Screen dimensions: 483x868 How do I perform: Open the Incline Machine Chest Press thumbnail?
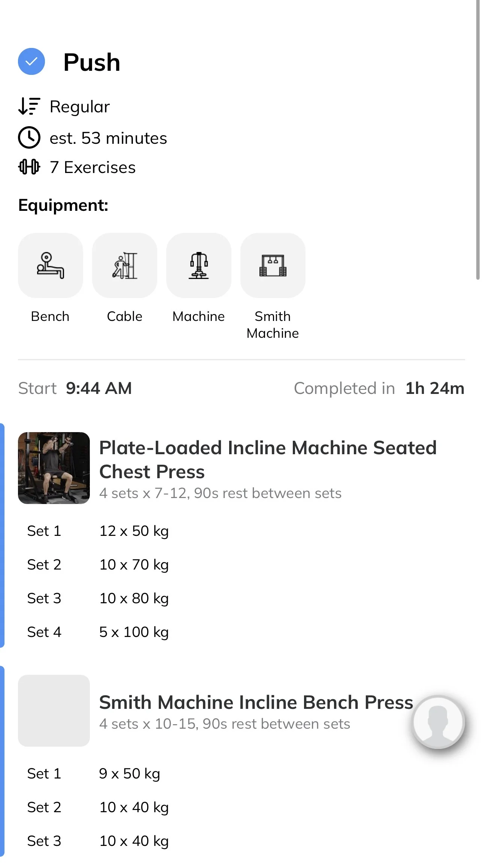pyautogui.click(x=54, y=468)
